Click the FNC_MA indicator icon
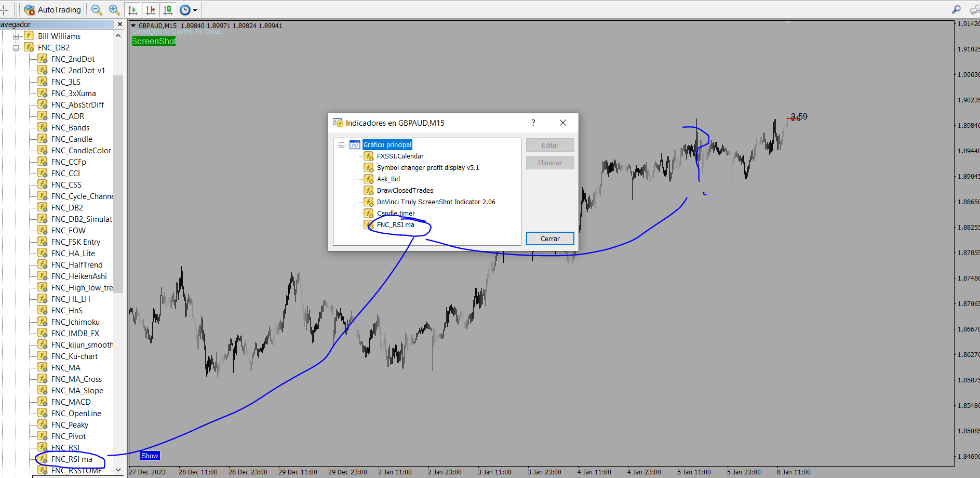The height and width of the screenshot is (478, 980). pyautogui.click(x=43, y=367)
